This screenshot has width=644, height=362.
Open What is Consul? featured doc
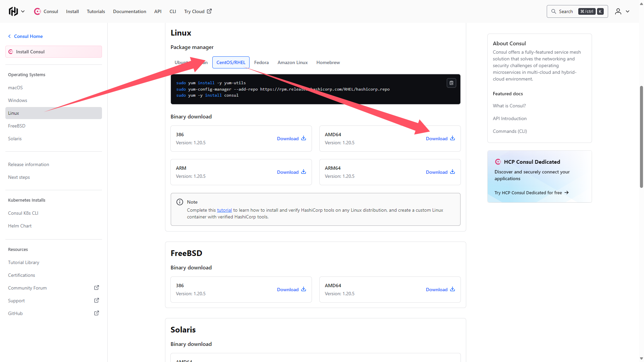coord(509,106)
